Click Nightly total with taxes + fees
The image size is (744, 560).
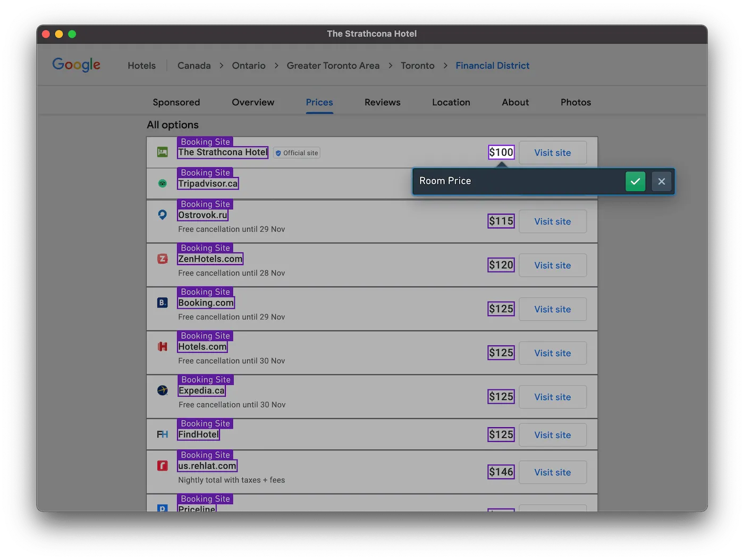point(232,480)
